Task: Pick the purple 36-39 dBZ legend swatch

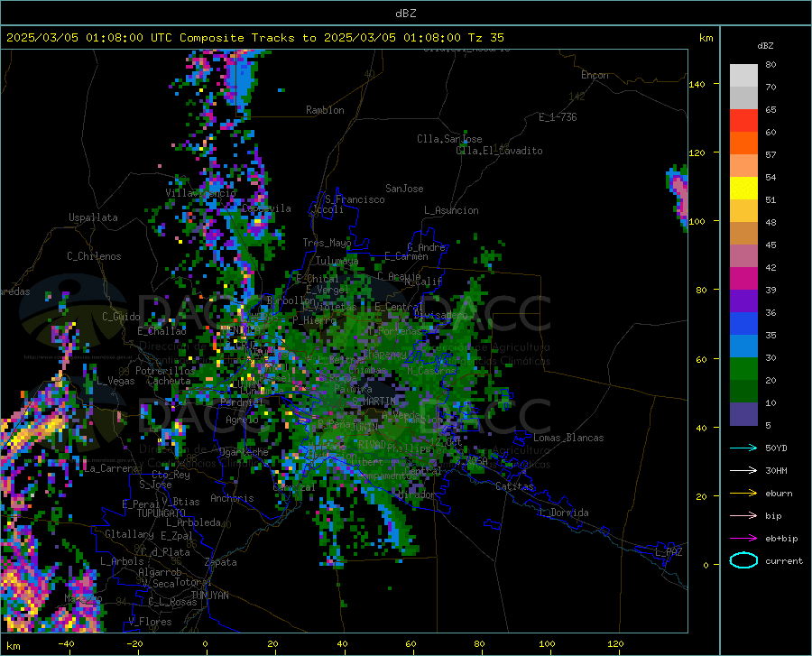Action: tap(743, 301)
